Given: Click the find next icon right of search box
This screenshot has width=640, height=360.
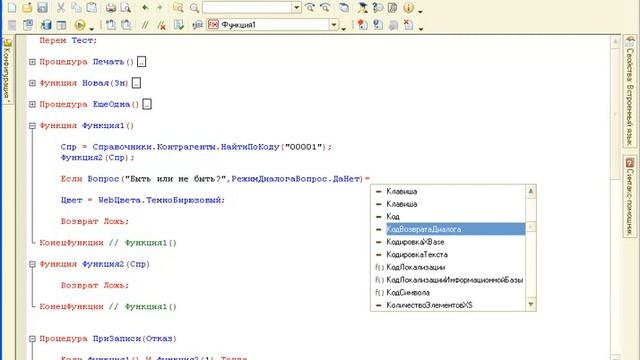Looking at the screenshot, I should 310,7.
